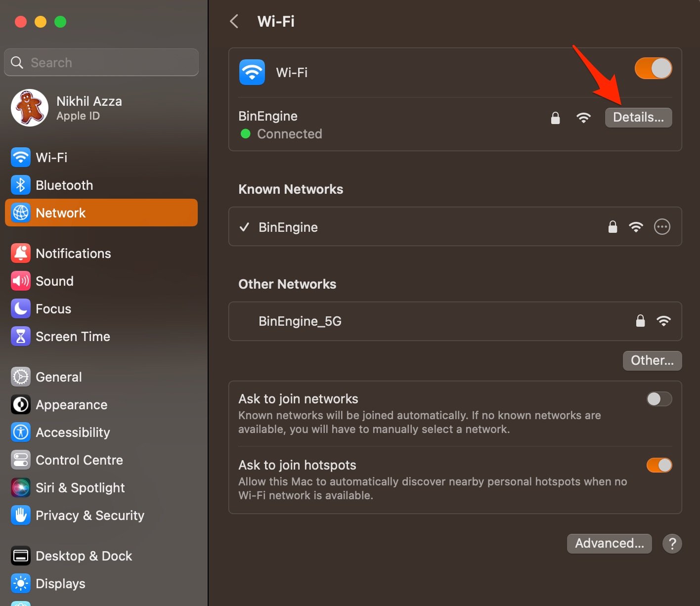This screenshot has width=700, height=606.
Task: Open Privacy & Security settings
Action: [x=89, y=515]
